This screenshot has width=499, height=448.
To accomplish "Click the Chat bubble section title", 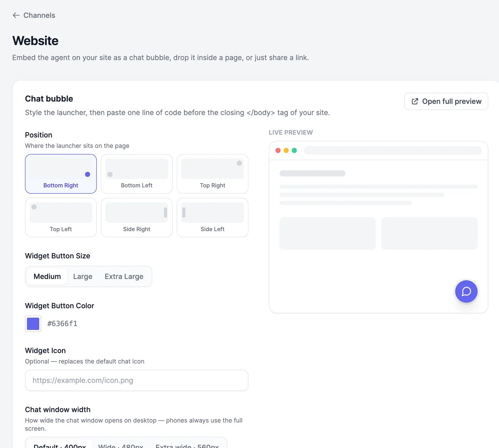I will pos(49,99).
